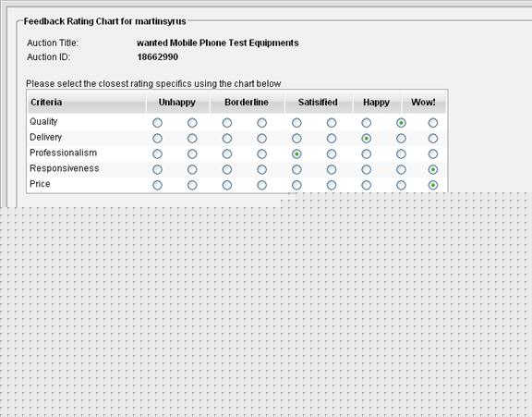Viewport: 532px width, 417px height.
Task: Click the selected Wow! radio for Responsiveness
Action: tap(432, 169)
